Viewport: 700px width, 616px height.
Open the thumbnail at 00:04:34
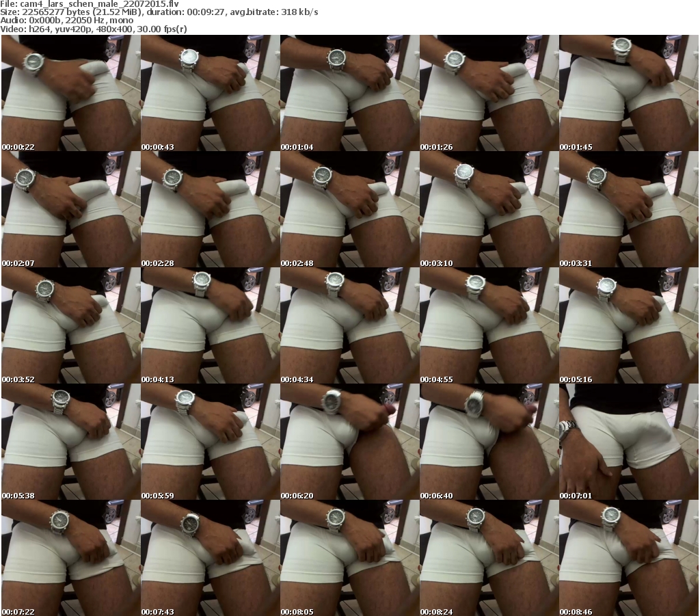tap(349, 325)
